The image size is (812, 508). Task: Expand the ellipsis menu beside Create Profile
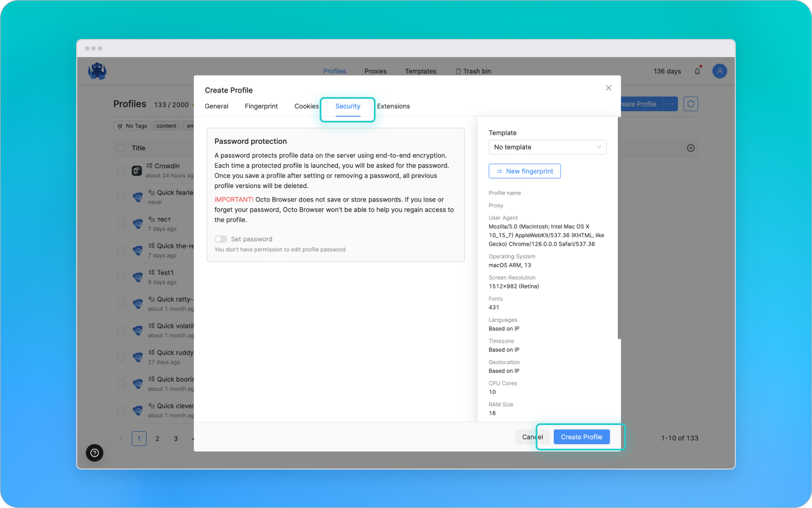(x=670, y=103)
